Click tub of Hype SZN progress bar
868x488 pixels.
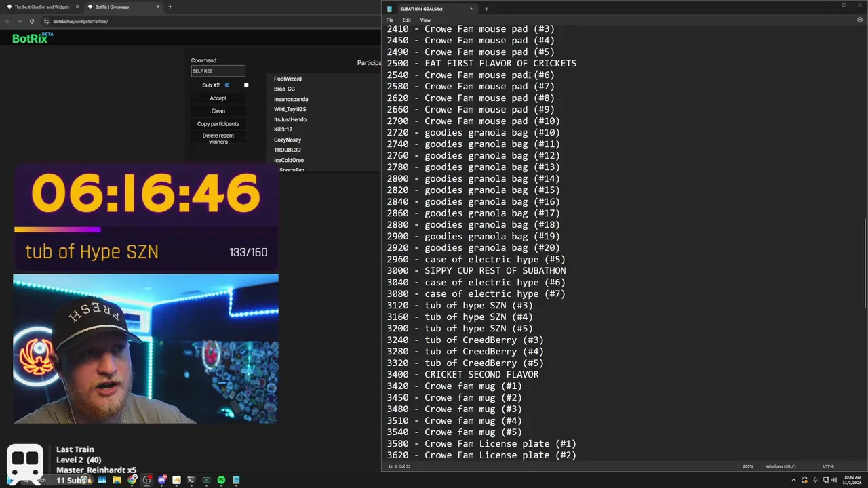tap(145, 230)
